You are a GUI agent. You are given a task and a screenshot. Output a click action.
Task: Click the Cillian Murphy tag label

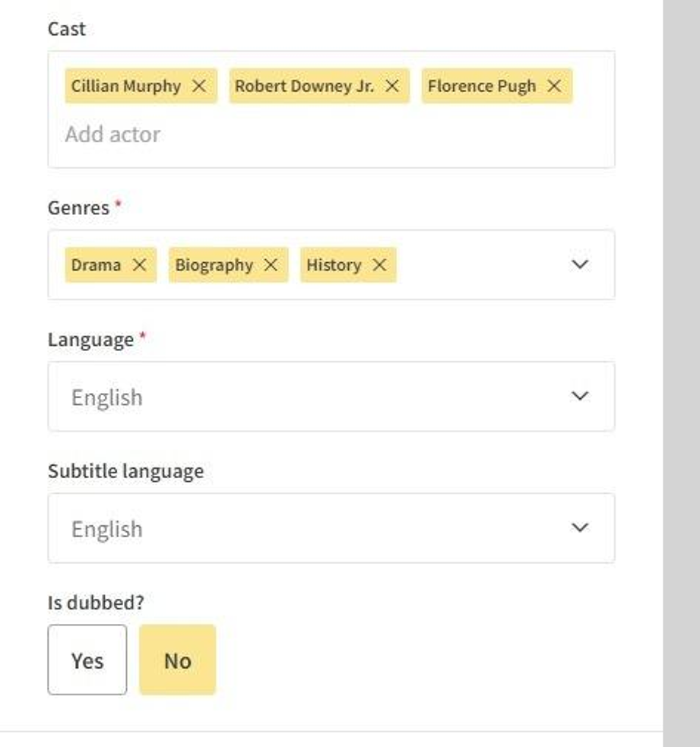click(126, 86)
